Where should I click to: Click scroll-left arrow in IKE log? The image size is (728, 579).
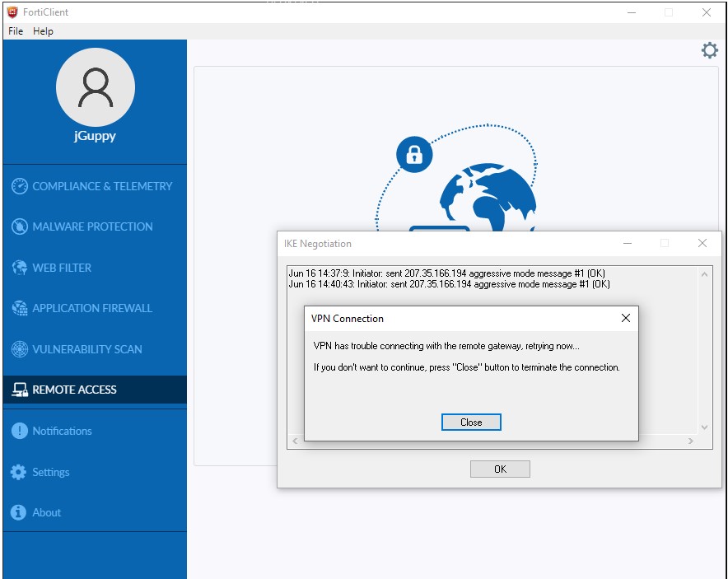[x=295, y=441]
